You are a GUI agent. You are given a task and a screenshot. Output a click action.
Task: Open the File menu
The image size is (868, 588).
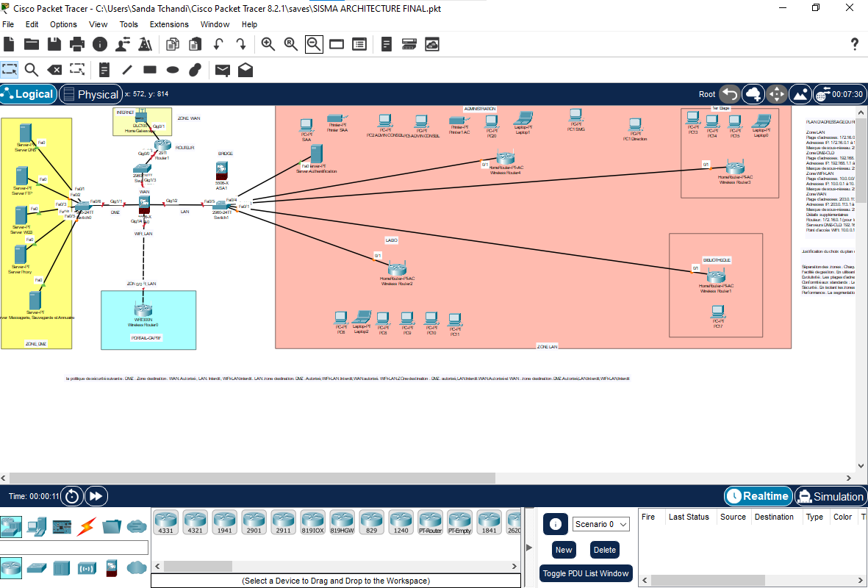pos(8,24)
